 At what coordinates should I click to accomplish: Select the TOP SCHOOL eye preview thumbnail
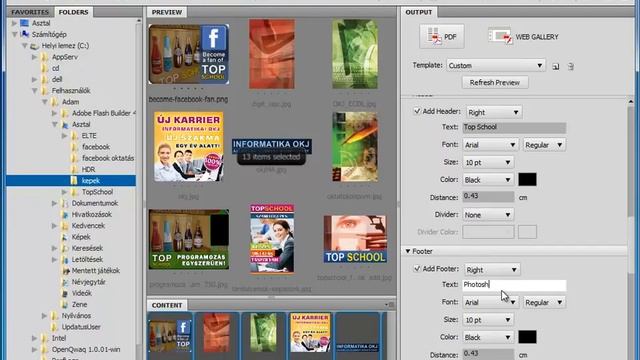click(x=355, y=239)
